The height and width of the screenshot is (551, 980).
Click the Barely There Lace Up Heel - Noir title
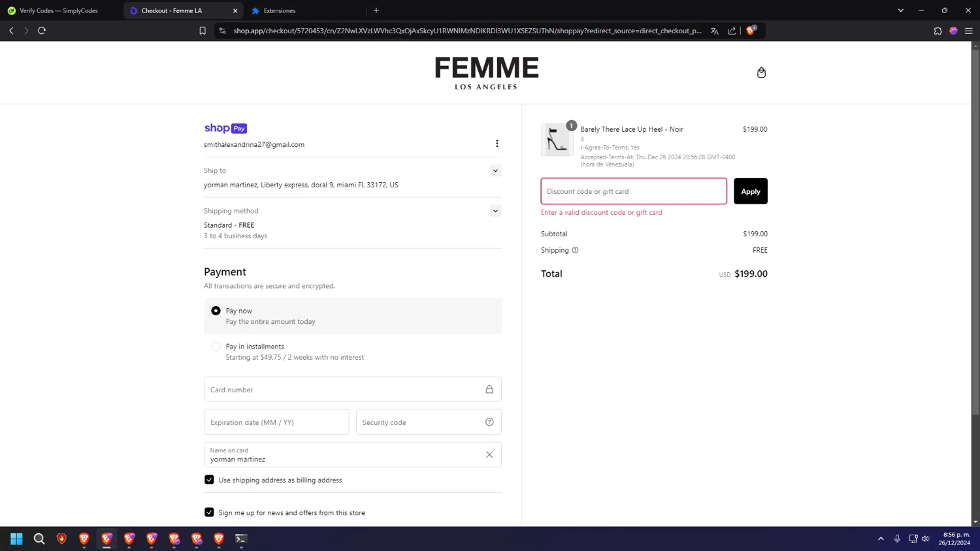[x=632, y=129]
